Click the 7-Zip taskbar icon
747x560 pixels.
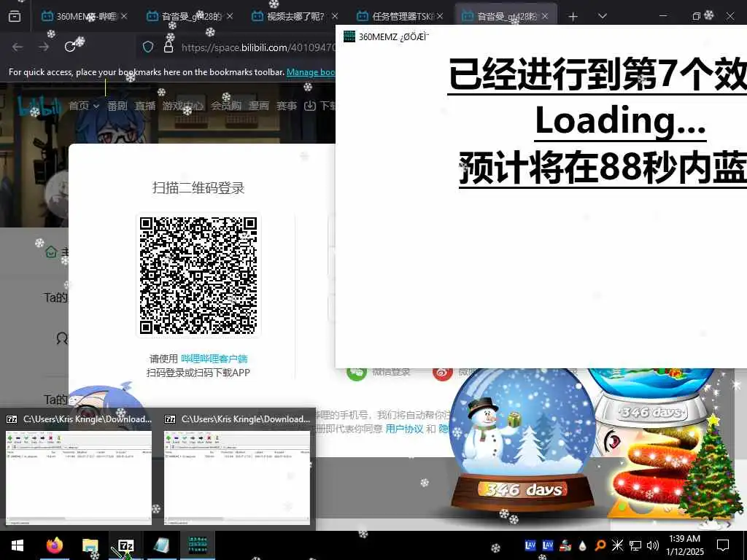pos(125,545)
